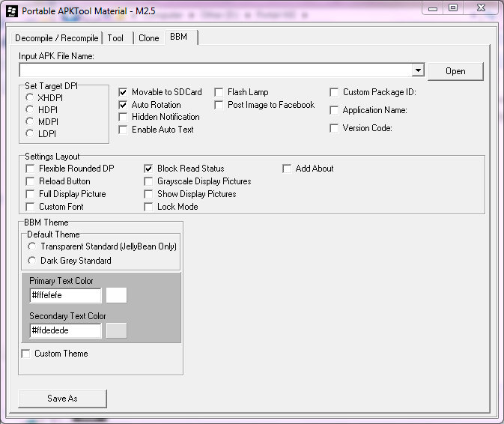The image size is (504, 424).
Task: Select the Dark Grey Standard theme
Action: click(31, 261)
